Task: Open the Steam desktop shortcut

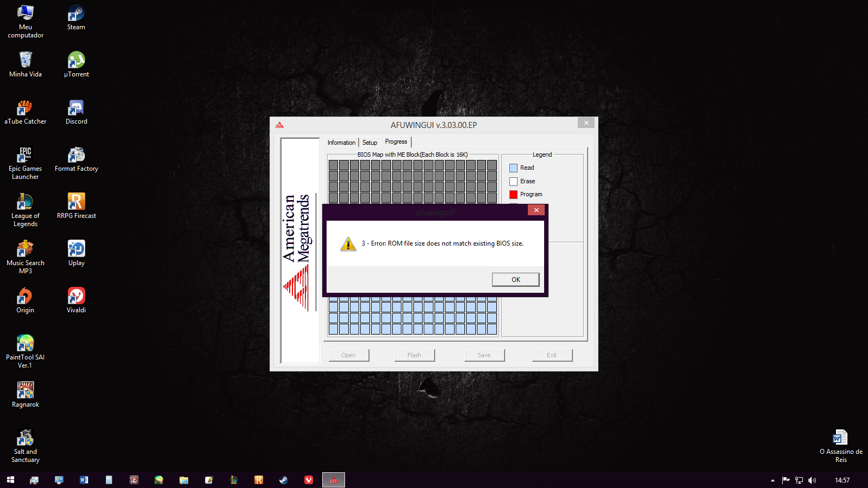Action: coord(76,18)
